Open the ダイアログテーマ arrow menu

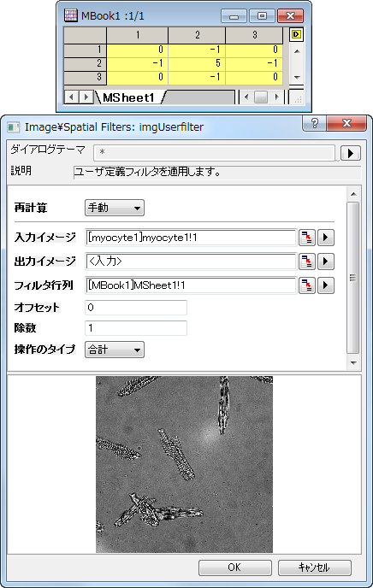click(x=351, y=153)
